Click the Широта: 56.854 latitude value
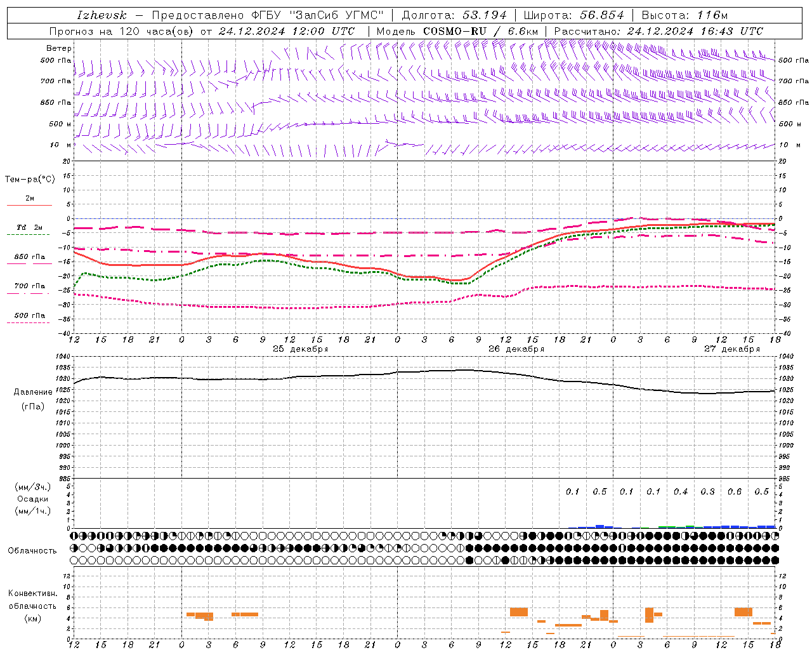The image size is (812, 650). [573, 15]
